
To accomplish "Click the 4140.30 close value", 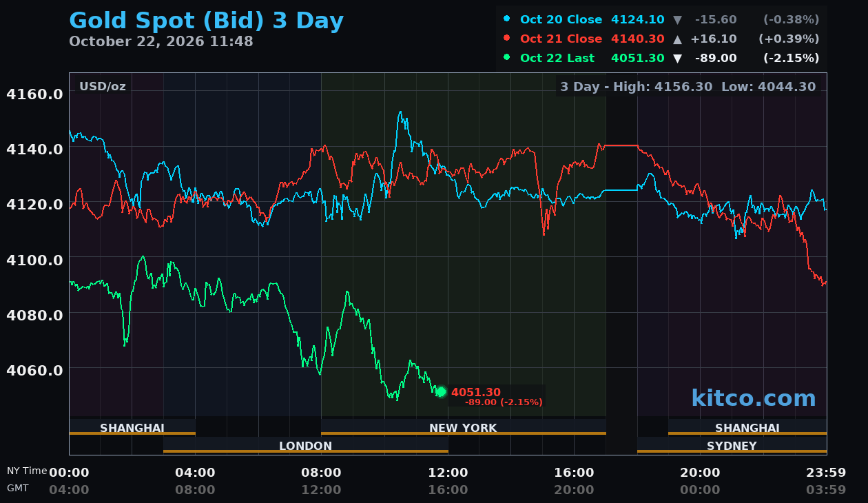I will point(637,39).
